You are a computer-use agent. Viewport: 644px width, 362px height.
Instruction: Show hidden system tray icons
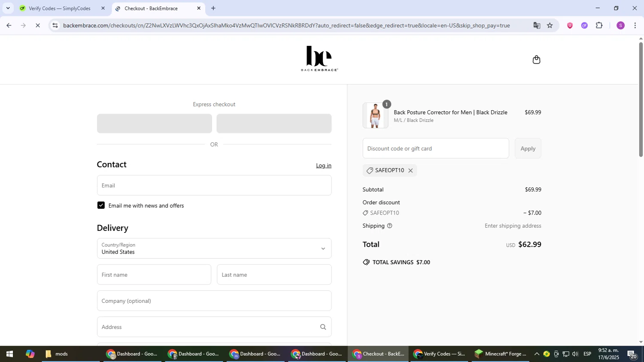(x=537, y=354)
